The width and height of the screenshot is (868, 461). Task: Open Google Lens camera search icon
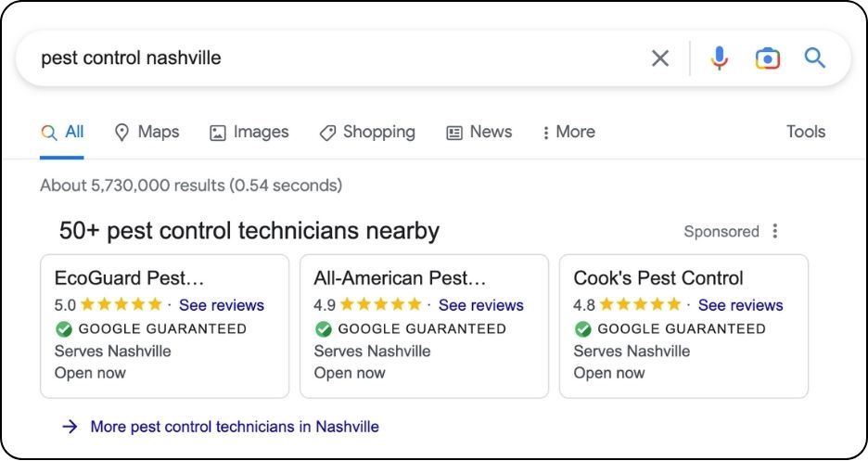767,58
